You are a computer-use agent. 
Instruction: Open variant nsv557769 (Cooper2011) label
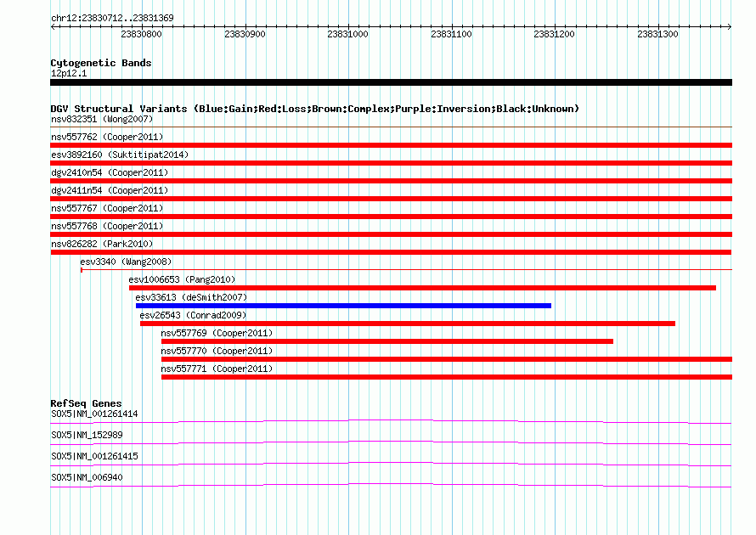(x=217, y=333)
